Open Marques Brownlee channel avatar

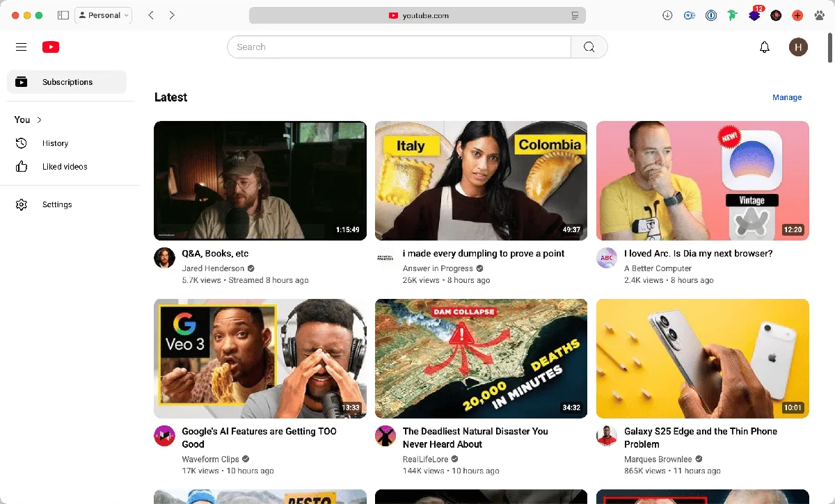(x=607, y=436)
